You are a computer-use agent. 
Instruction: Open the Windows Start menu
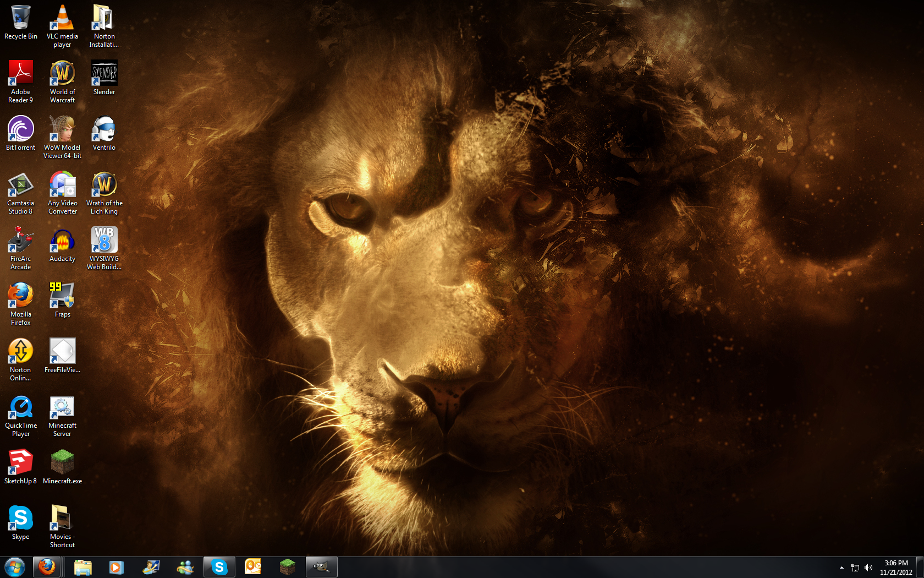pos(14,567)
